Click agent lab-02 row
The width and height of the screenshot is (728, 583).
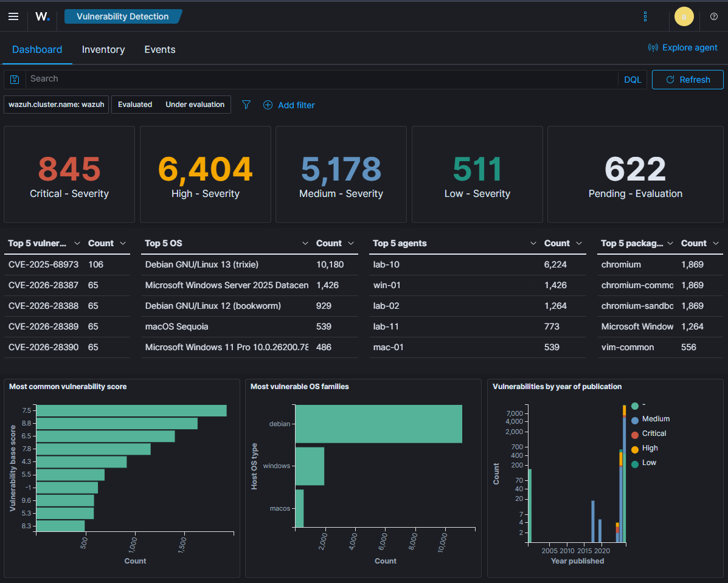click(x=477, y=306)
